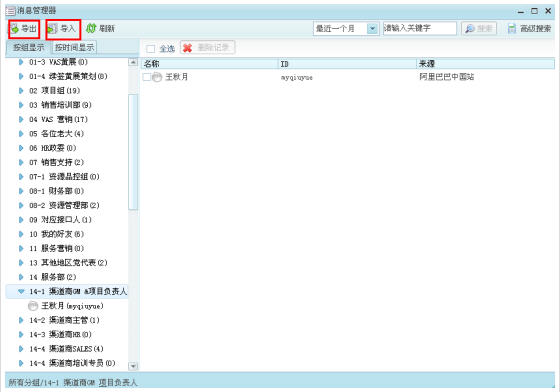The width and height of the screenshot is (560, 392).
Task: Sort by the 名称 column header
Action: click(209, 64)
